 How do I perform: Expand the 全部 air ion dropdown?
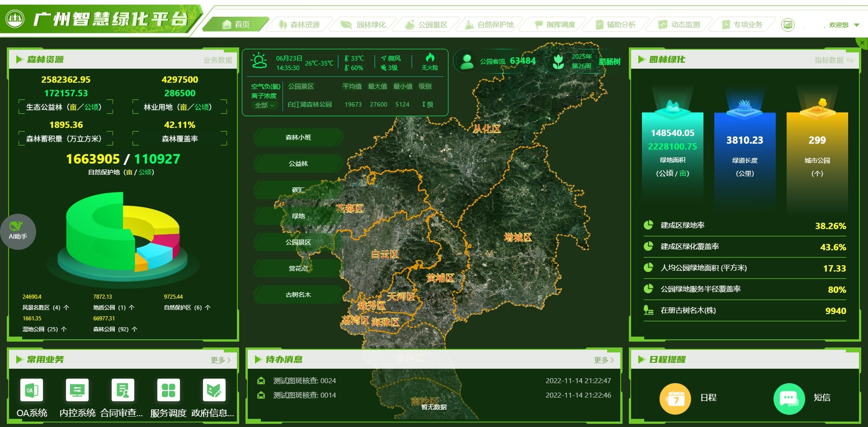(264, 105)
